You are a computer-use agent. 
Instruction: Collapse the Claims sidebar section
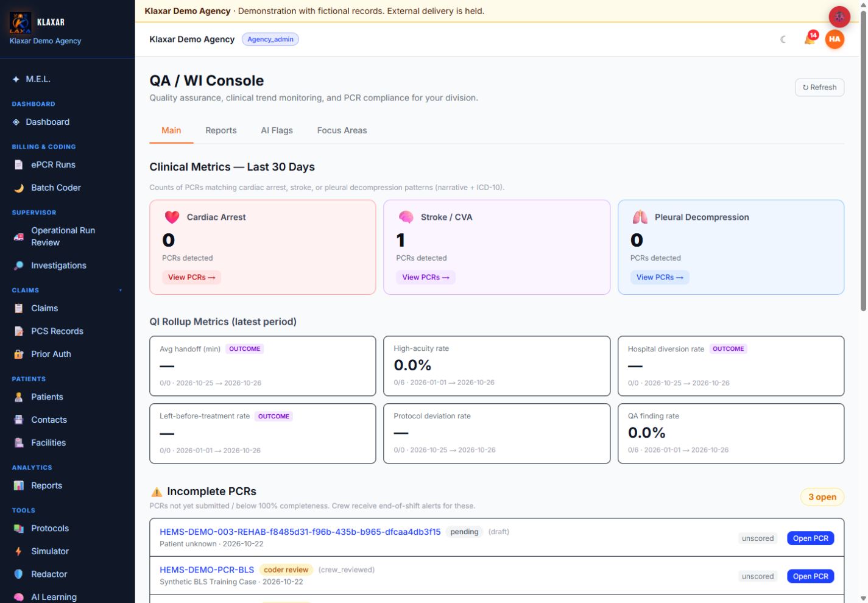pos(121,291)
